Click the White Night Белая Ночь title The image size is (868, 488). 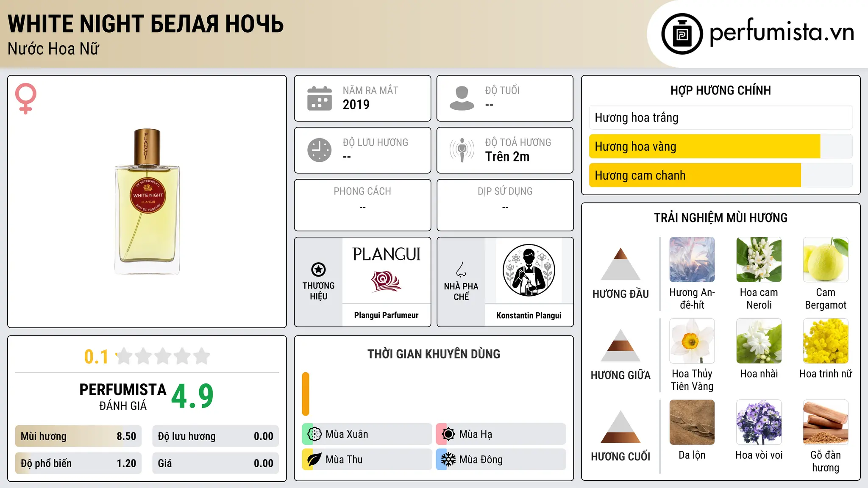[146, 24]
